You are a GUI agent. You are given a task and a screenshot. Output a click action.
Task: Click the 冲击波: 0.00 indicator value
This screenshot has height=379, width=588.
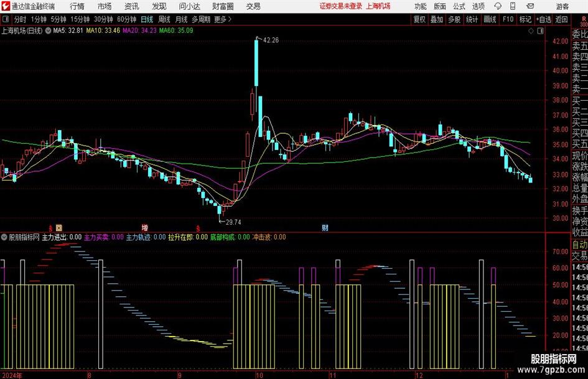pyautogui.click(x=269, y=237)
